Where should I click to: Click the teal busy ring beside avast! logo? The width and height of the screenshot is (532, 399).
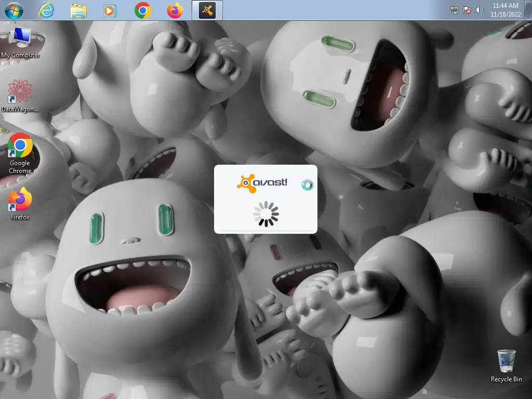[307, 185]
